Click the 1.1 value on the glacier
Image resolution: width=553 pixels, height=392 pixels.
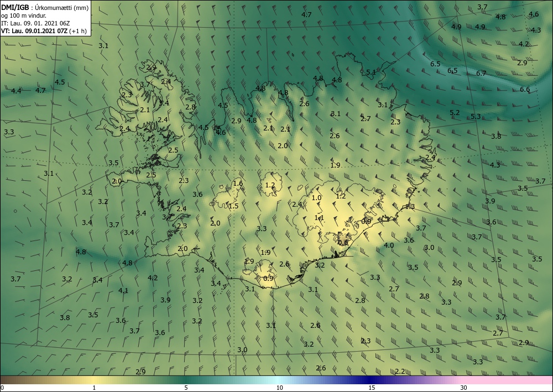point(319,218)
